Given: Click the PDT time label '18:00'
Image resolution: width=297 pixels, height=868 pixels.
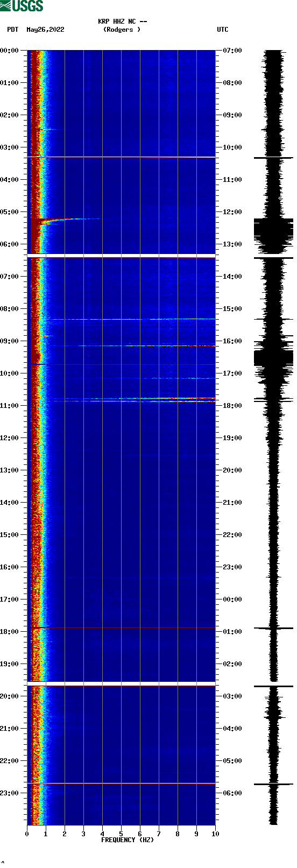Looking at the screenshot, I should (x=10, y=632).
